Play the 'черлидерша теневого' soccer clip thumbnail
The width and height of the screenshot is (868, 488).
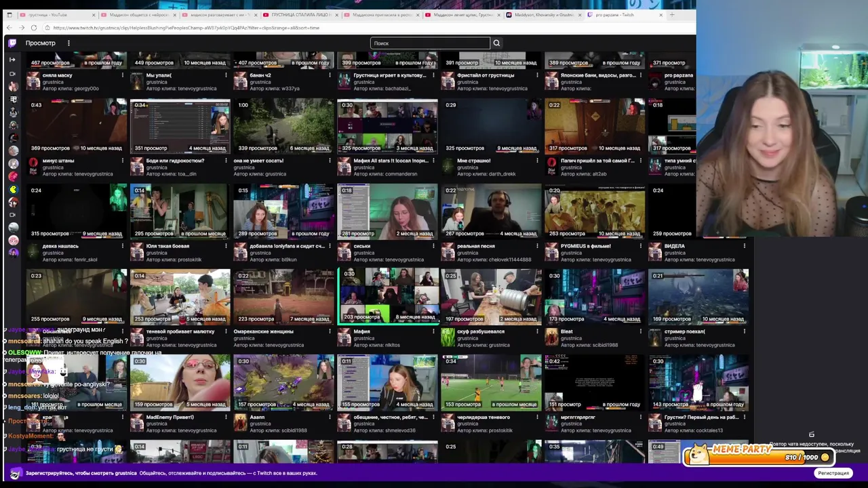[491, 382]
